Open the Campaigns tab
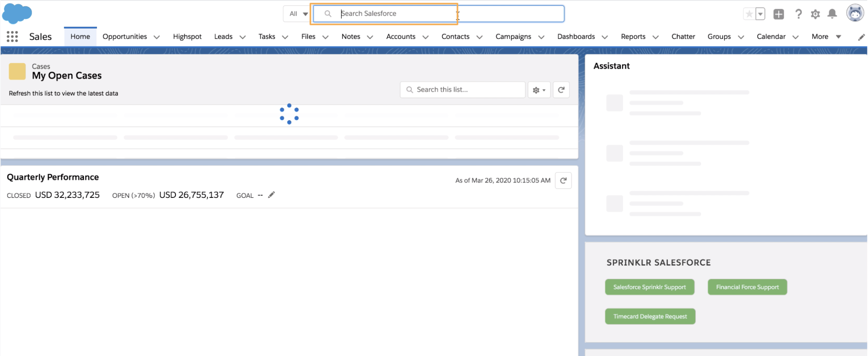The width and height of the screenshot is (868, 356). coord(513,37)
